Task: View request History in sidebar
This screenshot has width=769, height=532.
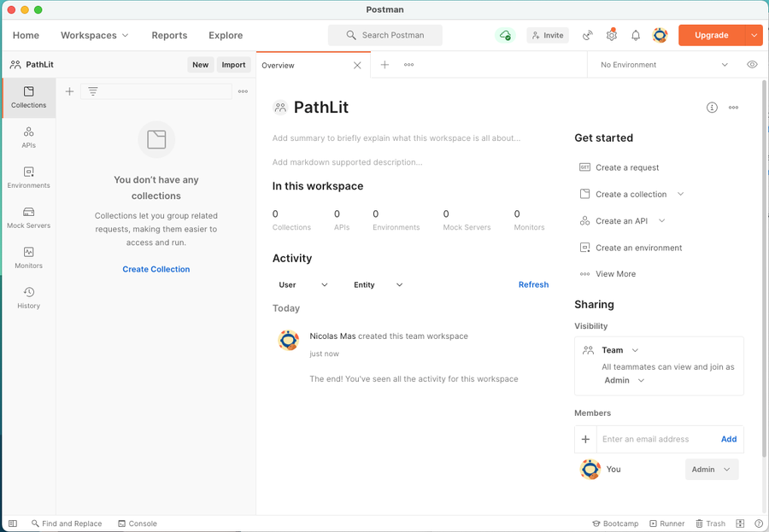Action: coord(28,296)
